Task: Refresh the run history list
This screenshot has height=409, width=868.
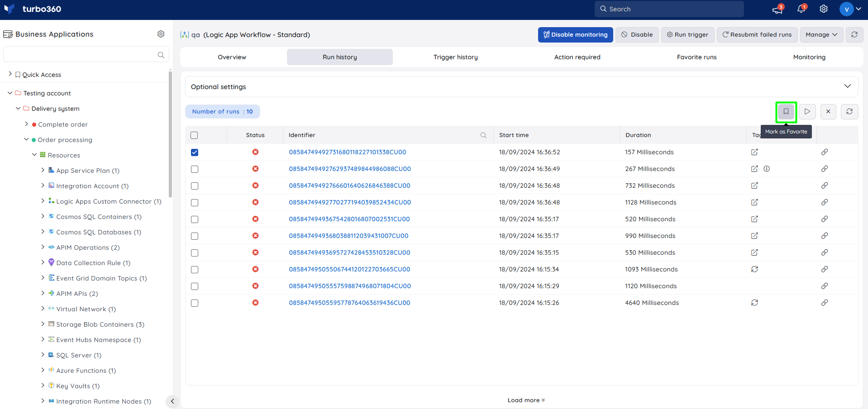Action: point(849,112)
